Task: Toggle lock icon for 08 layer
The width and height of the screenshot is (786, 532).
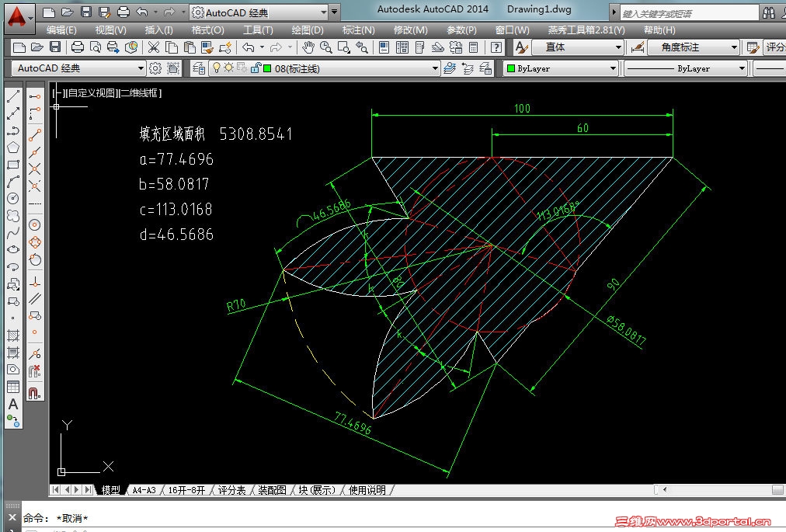Action: point(256,68)
